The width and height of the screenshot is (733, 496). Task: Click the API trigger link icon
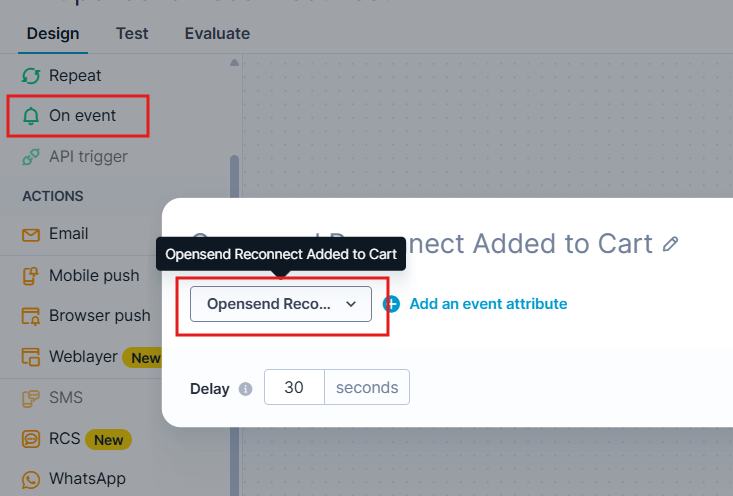tap(31, 157)
